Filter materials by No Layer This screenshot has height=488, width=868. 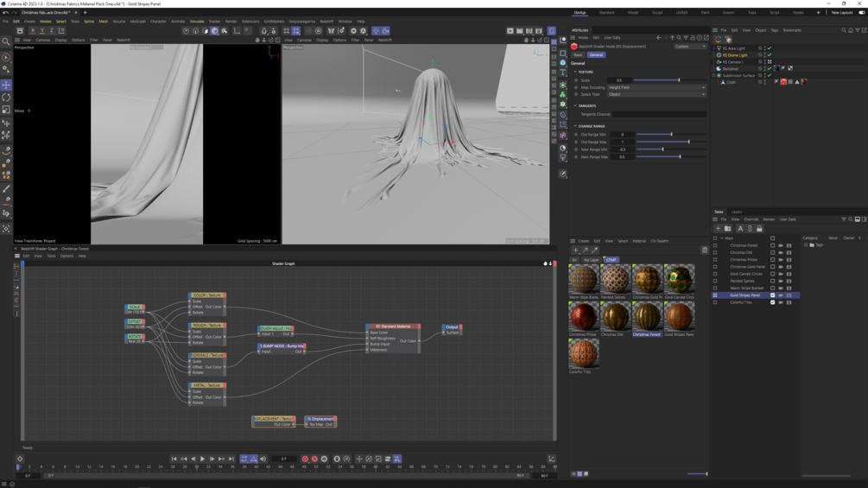pyautogui.click(x=592, y=259)
